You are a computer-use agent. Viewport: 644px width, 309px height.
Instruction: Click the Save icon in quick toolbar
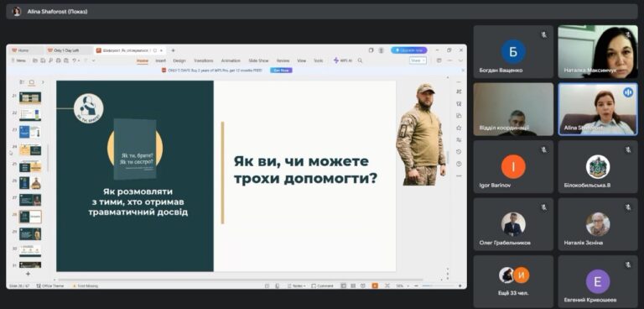pyautogui.click(x=43, y=60)
